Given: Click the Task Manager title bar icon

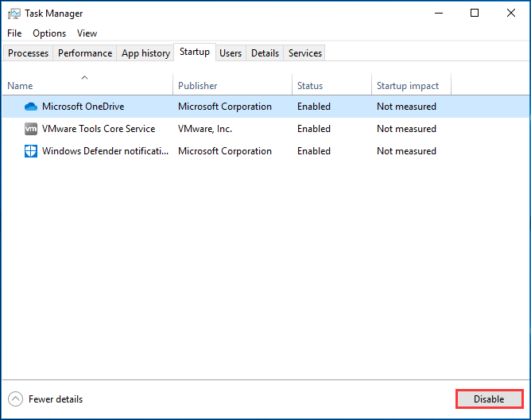Looking at the screenshot, I should click(x=14, y=14).
